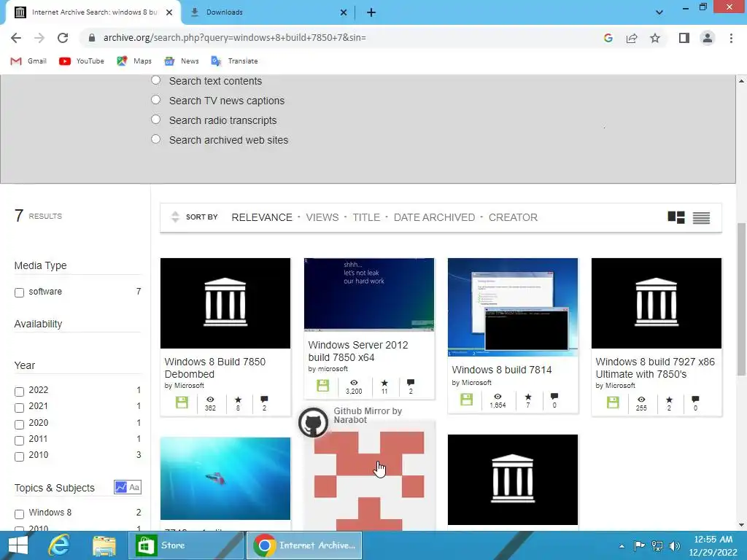
Task: Click the page vertical scrollbar thumb
Action: point(741,299)
